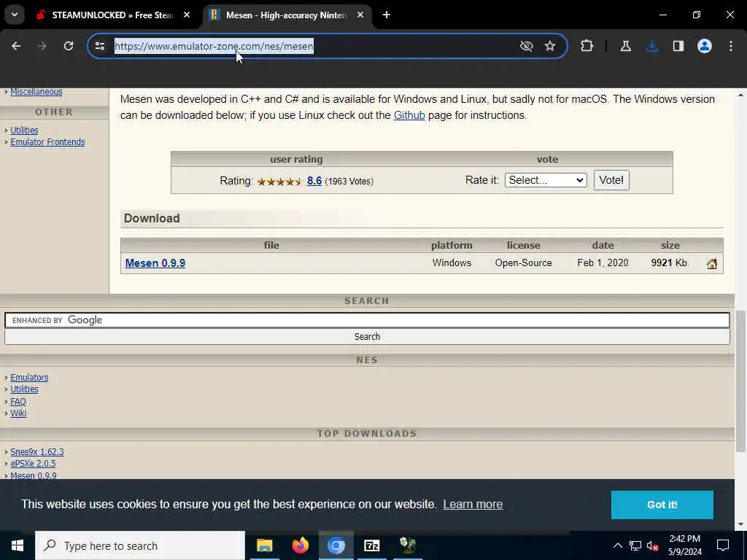Open the Chrome profile avatar
The image size is (747, 560).
(x=705, y=46)
